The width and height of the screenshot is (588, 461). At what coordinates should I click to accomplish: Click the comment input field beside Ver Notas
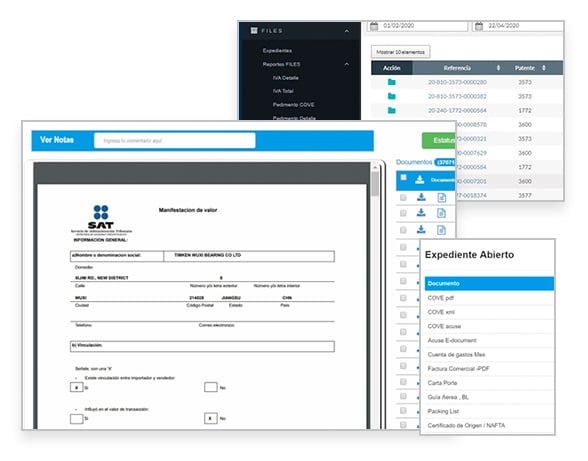tap(175, 141)
